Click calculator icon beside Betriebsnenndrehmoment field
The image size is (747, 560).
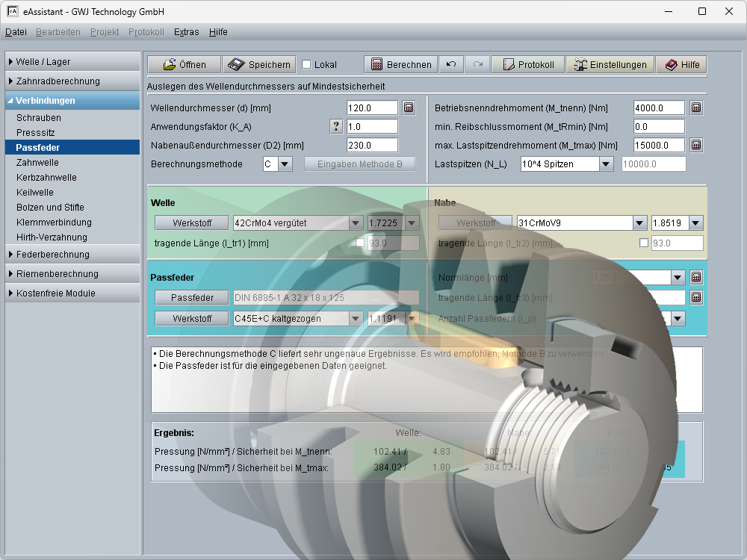695,108
